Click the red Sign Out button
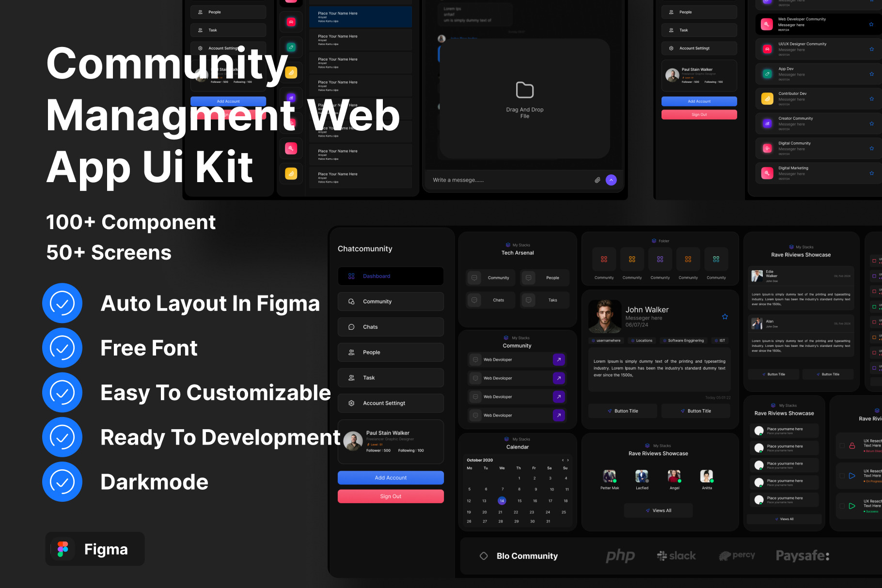The width and height of the screenshot is (882, 588). 391,496
